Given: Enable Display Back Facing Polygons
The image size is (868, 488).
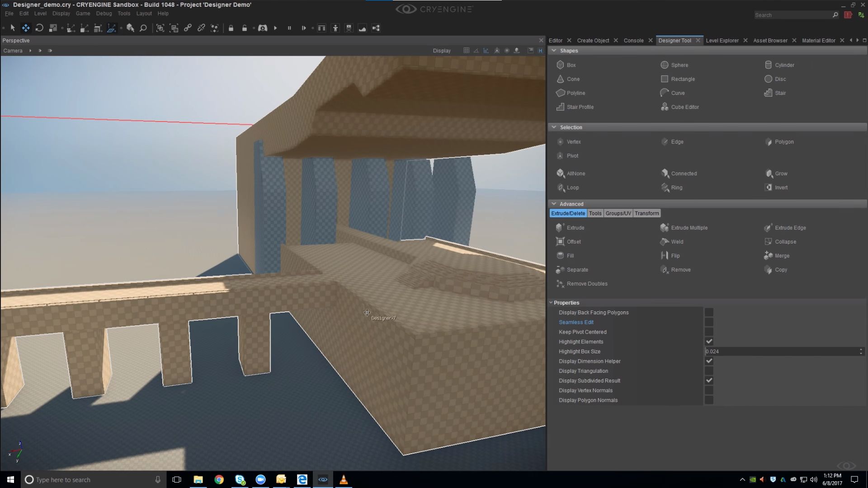Looking at the screenshot, I should [x=709, y=312].
